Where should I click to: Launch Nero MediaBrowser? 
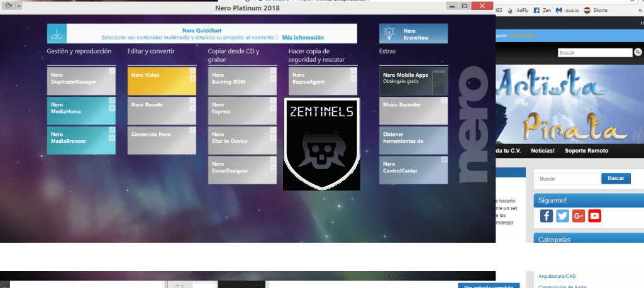pyautogui.click(x=81, y=140)
